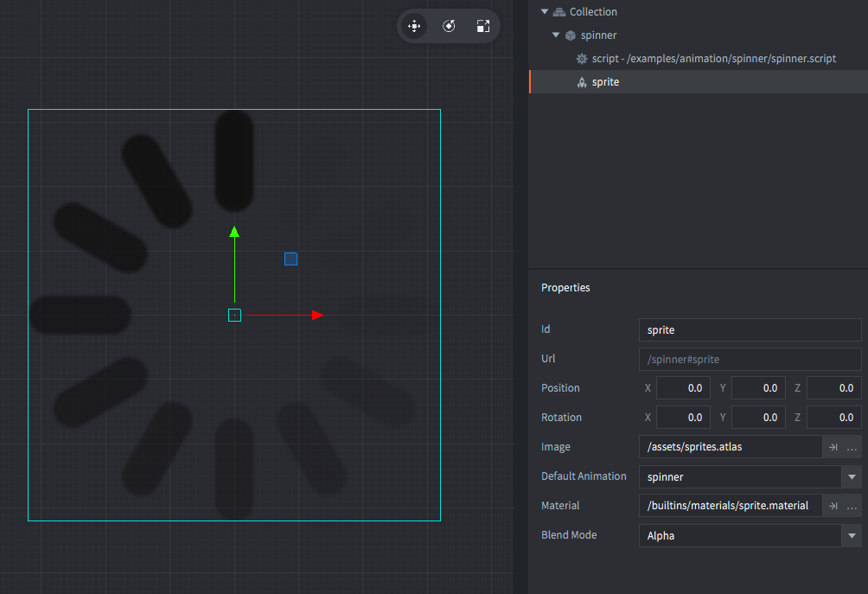Viewport: 868px width, 594px height.
Task: Click the go-to arrow icon for Material
Action: pos(833,506)
